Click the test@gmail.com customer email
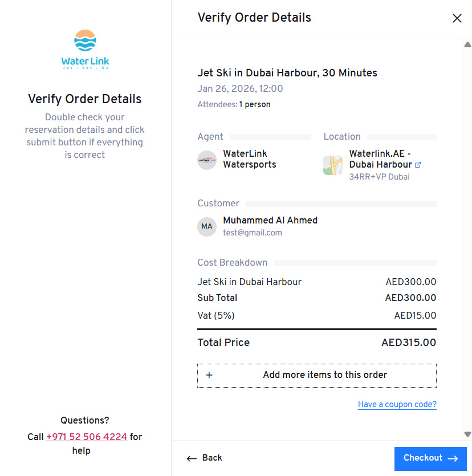This screenshot has height=476, width=472. click(253, 233)
